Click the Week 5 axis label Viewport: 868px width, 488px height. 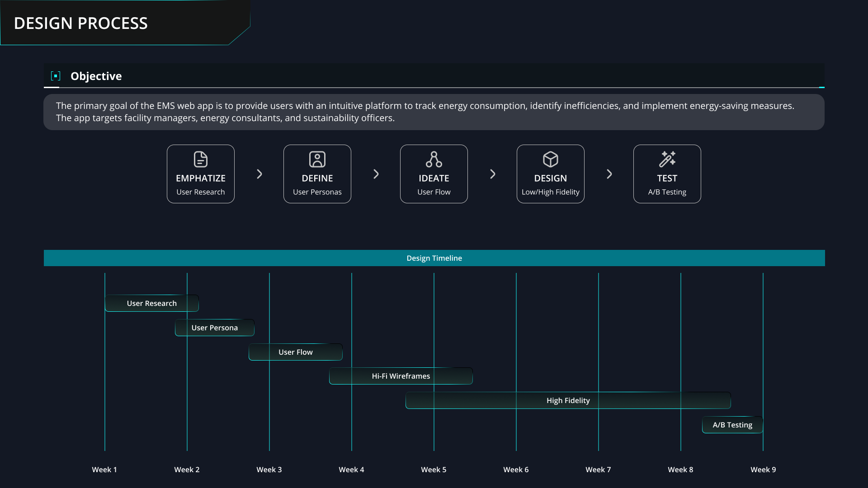tap(433, 469)
